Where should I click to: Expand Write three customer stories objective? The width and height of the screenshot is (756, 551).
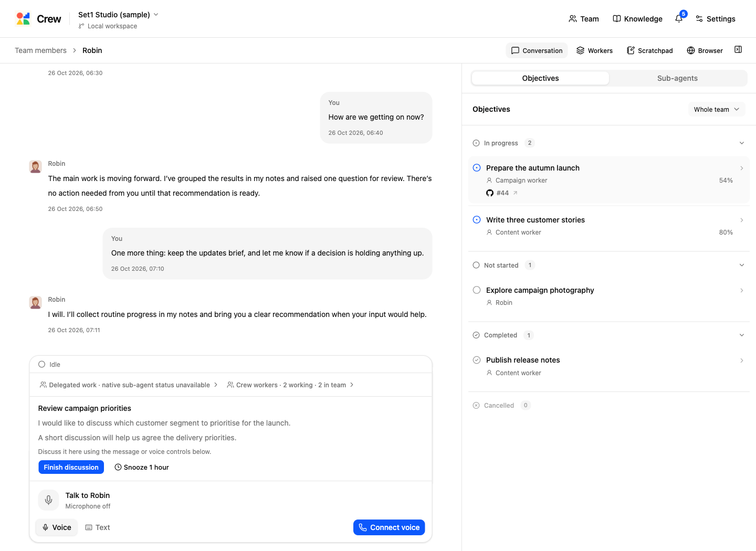[x=742, y=220]
